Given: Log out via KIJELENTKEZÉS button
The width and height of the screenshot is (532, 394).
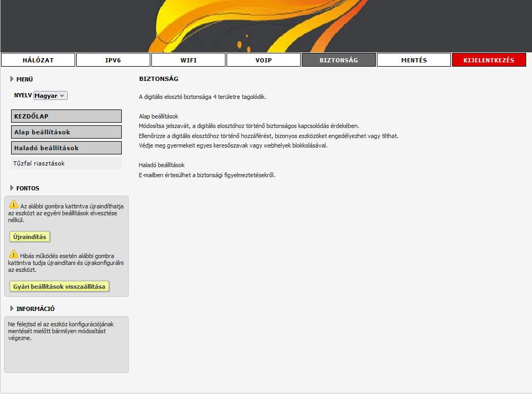Looking at the screenshot, I should tap(489, 60).
